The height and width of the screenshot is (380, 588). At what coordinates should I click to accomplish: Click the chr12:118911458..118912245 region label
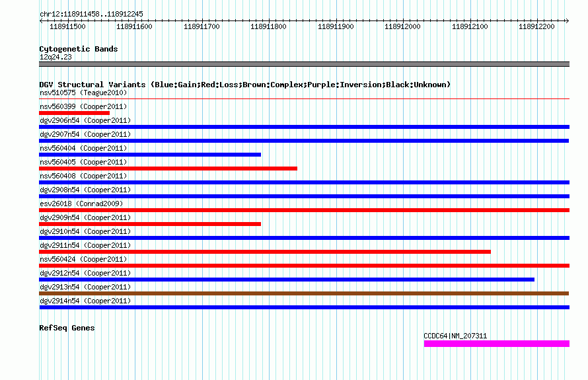pyautogui.click(x=91, y=15)
